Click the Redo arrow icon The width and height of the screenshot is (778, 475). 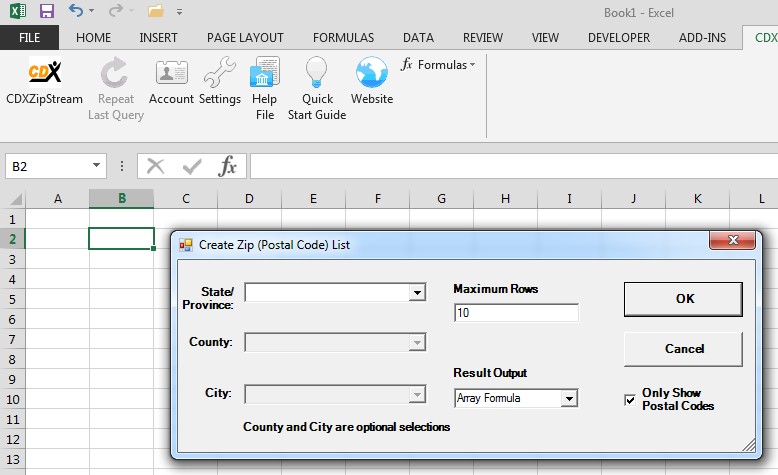click(x=115, y=10)
